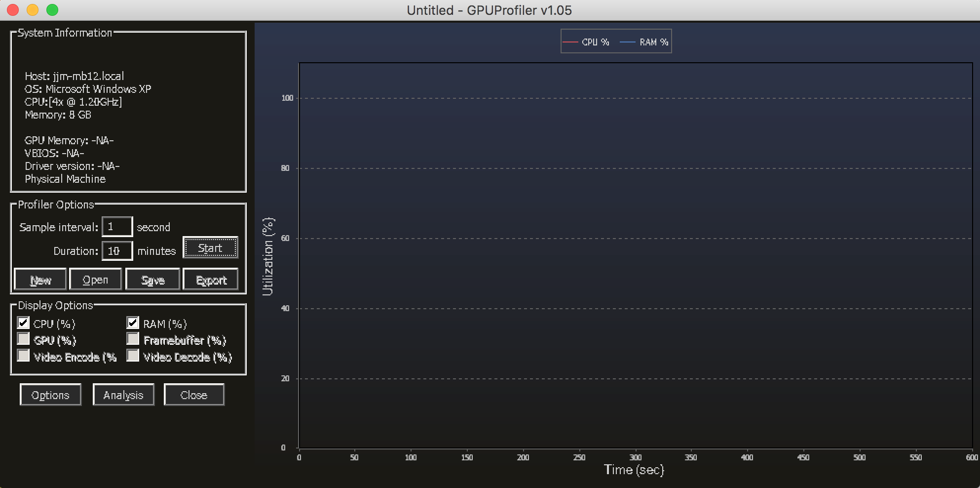Select the Duration minutes input field
The image size is (980, 488).
tap(117, 251)
